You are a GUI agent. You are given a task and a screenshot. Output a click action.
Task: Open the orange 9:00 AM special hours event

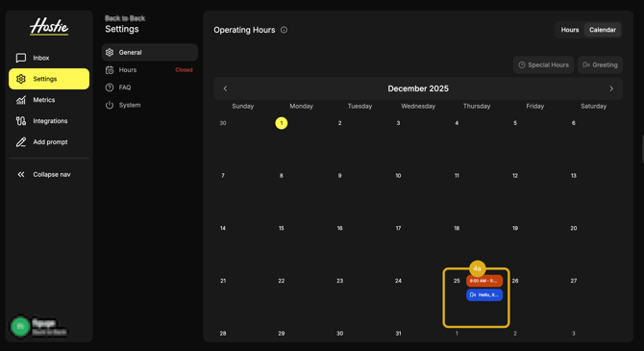(484, 281)
